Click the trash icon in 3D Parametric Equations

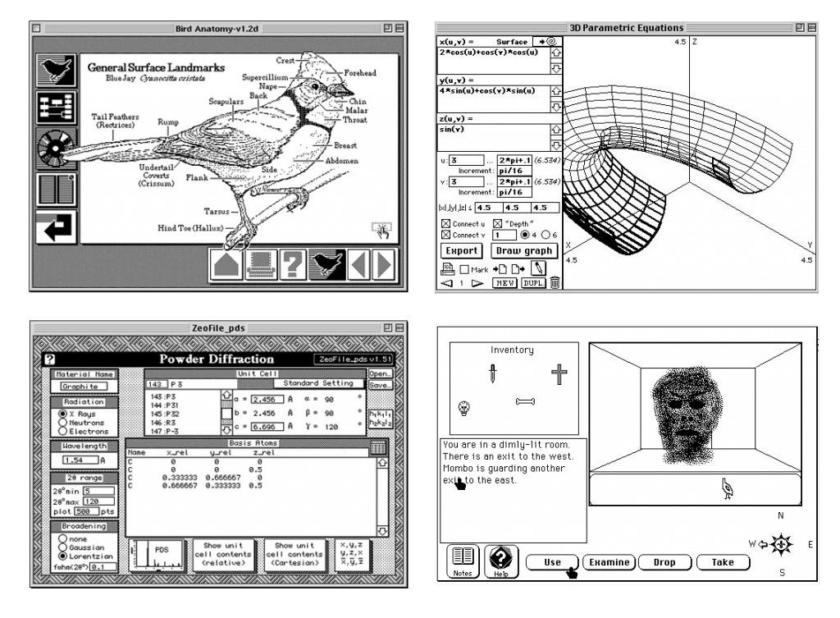tap(555, 282)
